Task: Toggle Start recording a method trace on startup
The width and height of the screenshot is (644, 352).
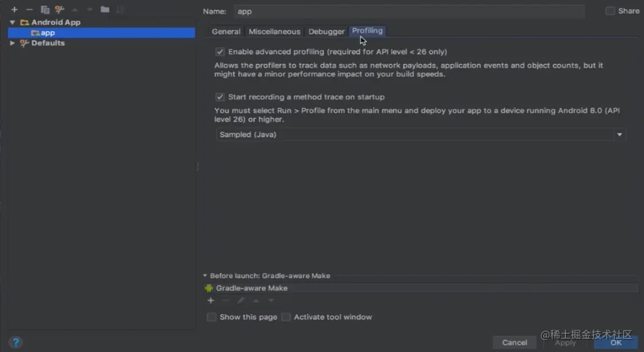Action: click(x=220, y=97)
